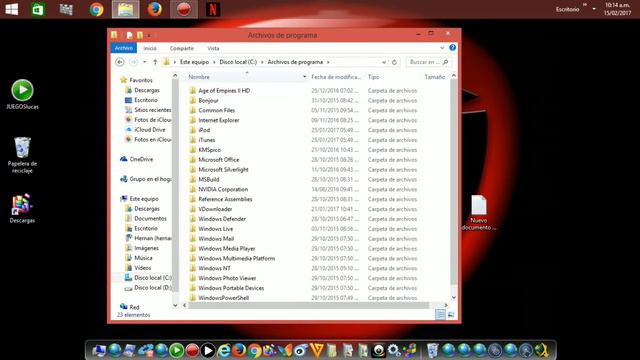Open the Vista ribbon tab
This screenshot has width=640, height=360.
213,48
